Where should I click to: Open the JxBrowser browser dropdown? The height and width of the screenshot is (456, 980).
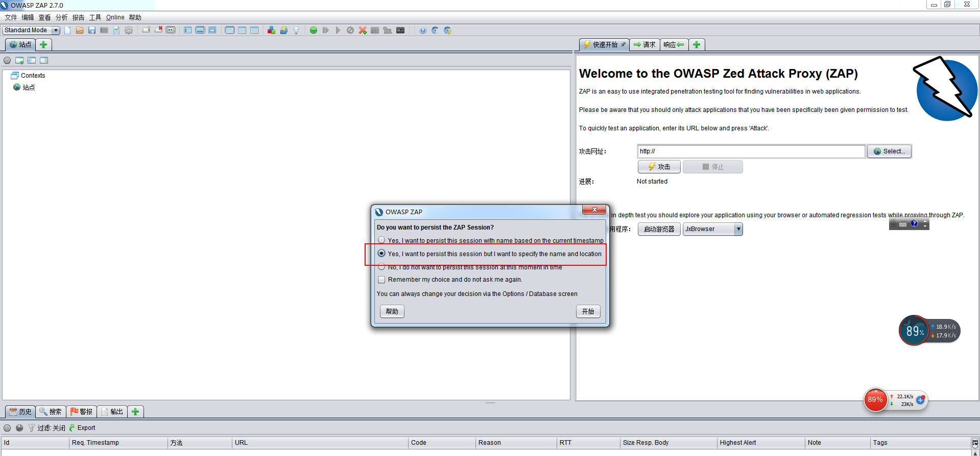tap(712, 229)
